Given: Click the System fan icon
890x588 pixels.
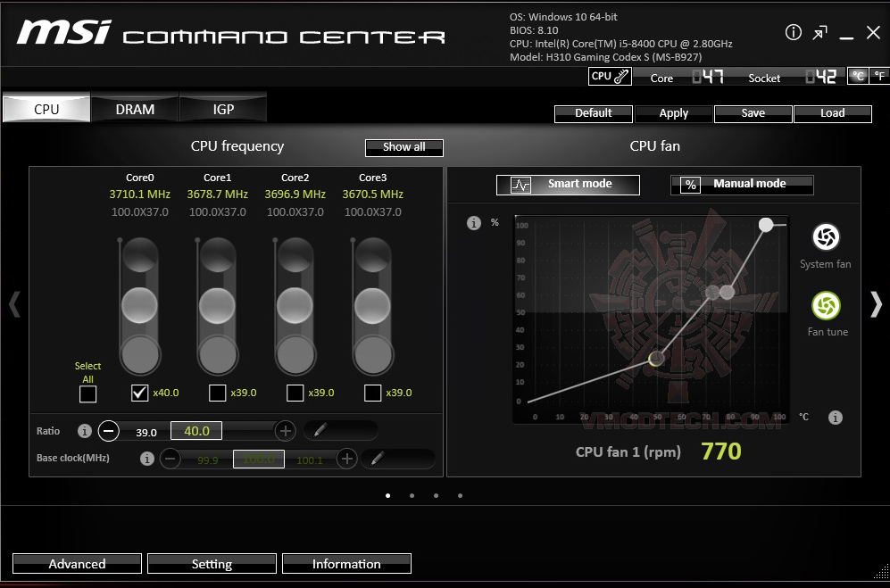Looking at the screenshot, I should coord(826,236).
